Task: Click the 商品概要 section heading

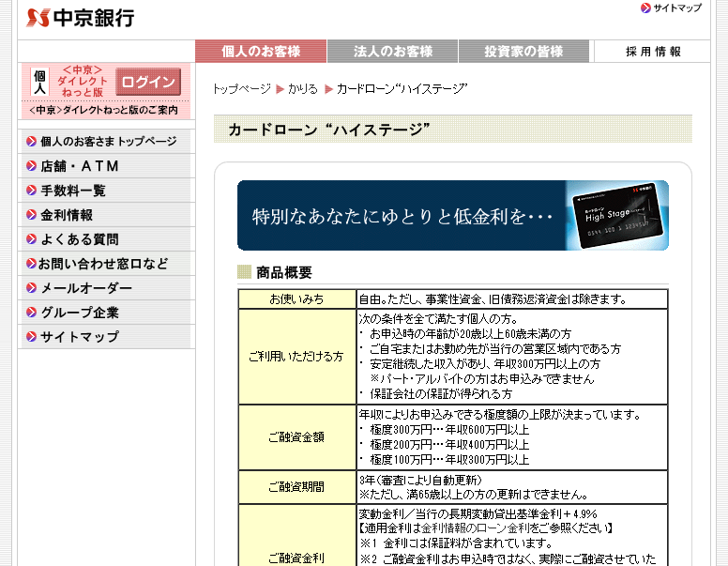Action: coord(284,272)
